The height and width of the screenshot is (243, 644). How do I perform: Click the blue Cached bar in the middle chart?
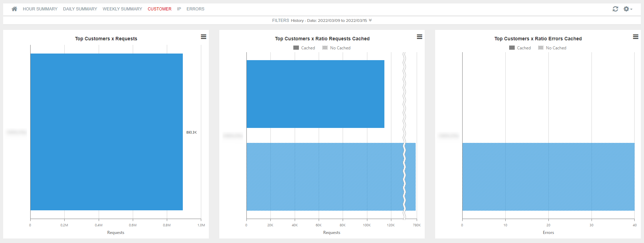pos(315,94)
